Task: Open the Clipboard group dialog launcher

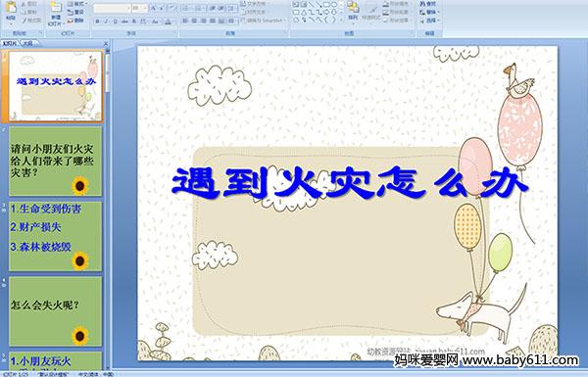Action: (x=40, y=33)
